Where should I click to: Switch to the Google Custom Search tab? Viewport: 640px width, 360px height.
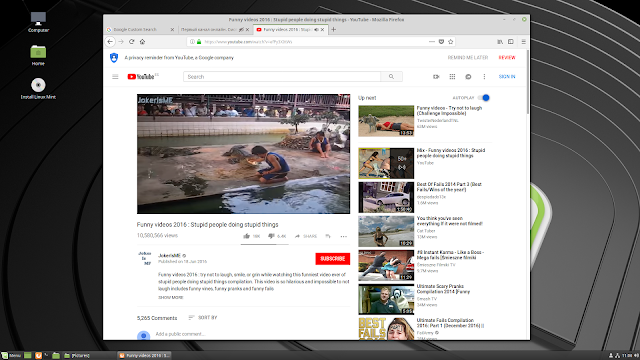[140, 29]
